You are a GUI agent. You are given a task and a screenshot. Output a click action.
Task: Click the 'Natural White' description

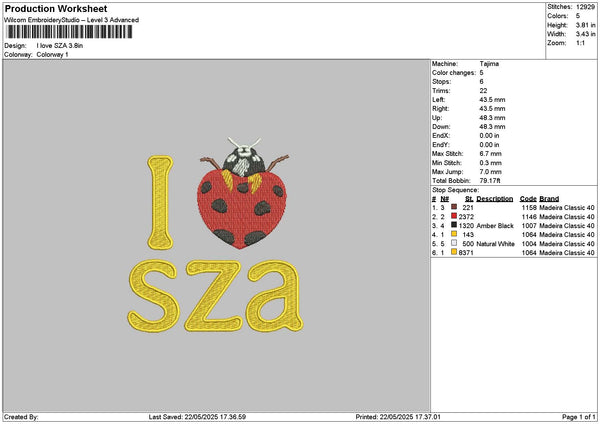(496, 244)
